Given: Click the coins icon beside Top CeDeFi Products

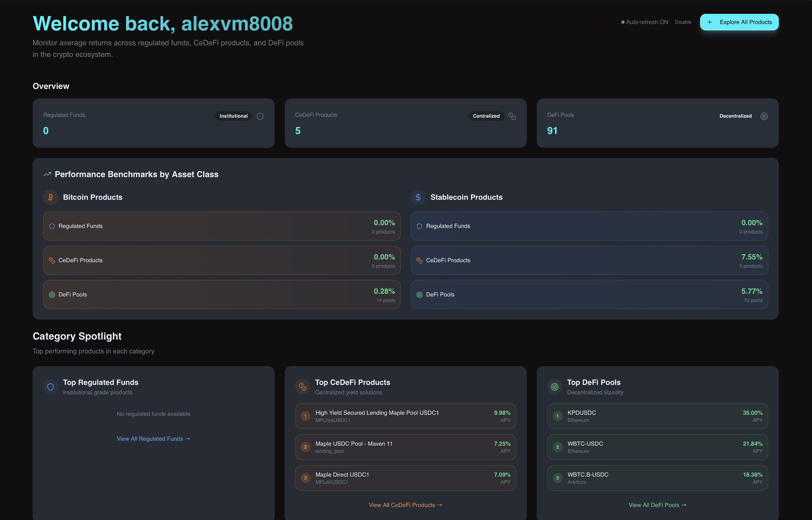Looking at the screenshot, I should click(303, 387).
